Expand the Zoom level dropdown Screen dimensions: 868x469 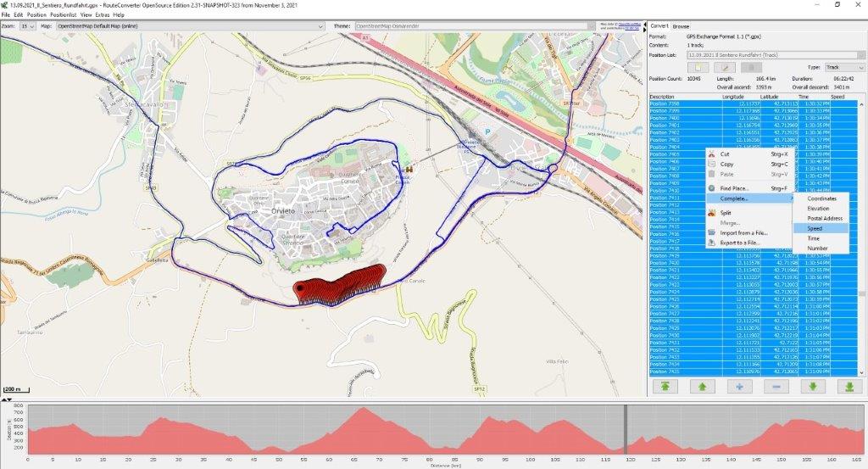[x=29, y=26]
